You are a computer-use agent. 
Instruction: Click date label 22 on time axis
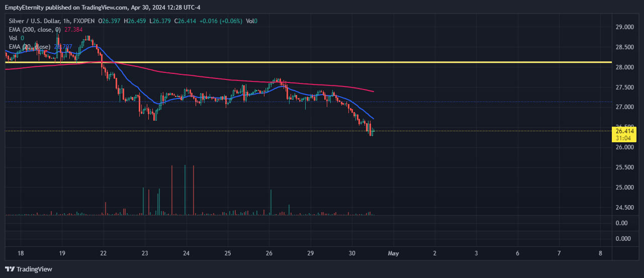point(103,253)
